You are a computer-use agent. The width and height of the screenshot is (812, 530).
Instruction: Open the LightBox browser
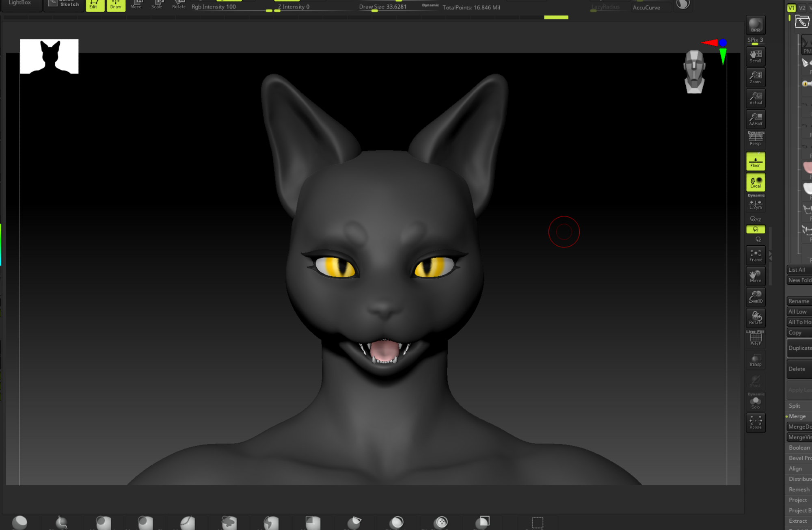click(20, 3)
